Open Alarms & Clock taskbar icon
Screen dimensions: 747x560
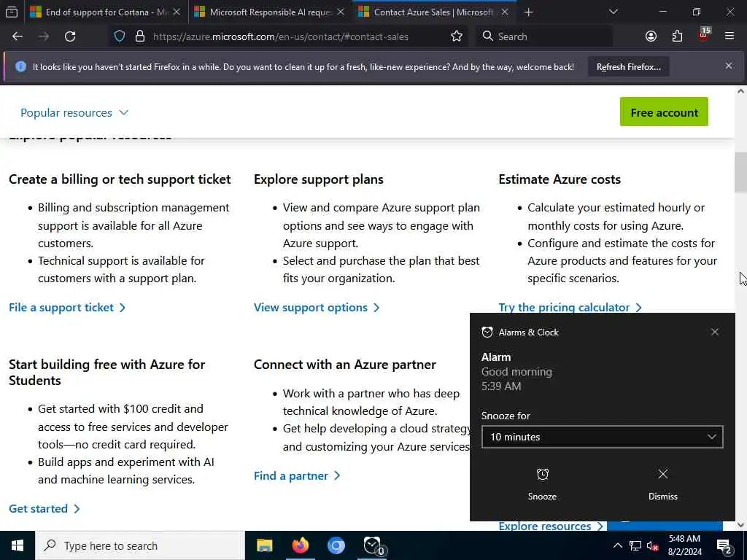372,545
